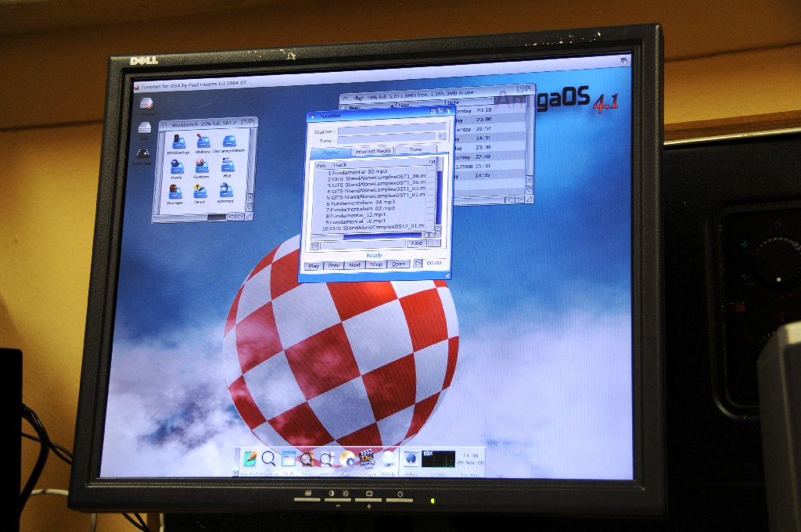This screenshot has width=801, height=532.
Task: Open the Devs drawer icon
Action: click(x=199, y=192)
